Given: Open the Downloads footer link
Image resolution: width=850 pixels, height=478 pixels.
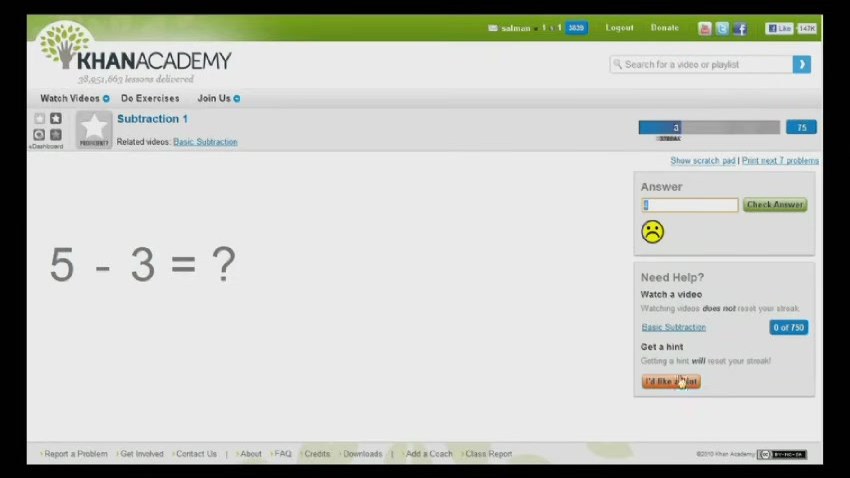Looking at the screenshot, I should [363, 454].
